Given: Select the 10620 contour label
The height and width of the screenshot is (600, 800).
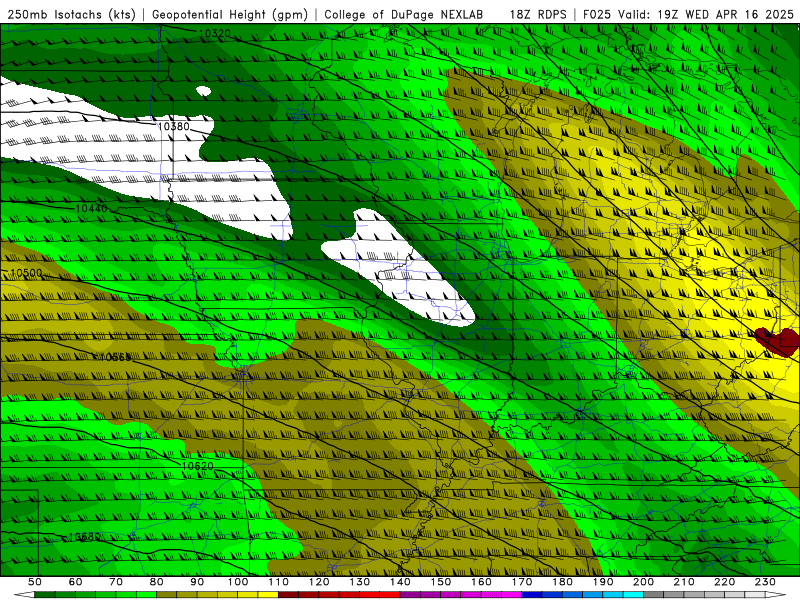Looking at the screenshot, I should click(x=197, y=466).
